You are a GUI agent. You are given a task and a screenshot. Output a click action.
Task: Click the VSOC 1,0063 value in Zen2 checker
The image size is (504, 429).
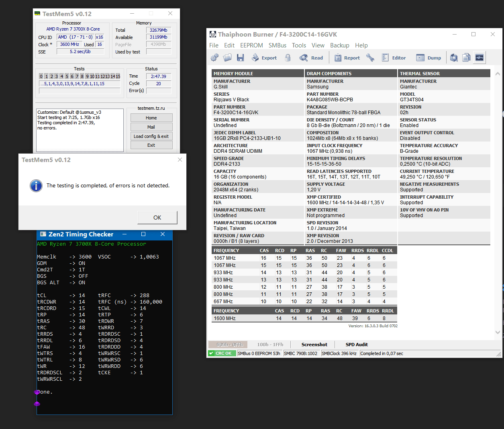pos(149,257)
